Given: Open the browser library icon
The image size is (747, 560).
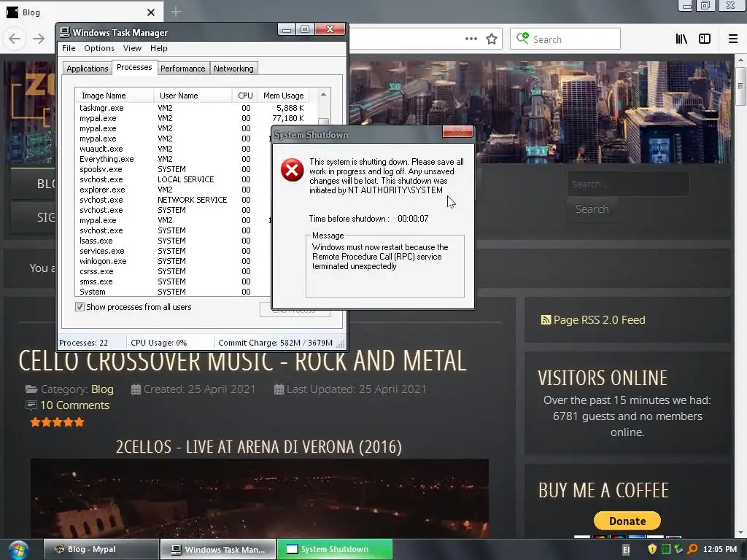Looking at the screenshot, I should pyautogui.click(x=681, y=39).
